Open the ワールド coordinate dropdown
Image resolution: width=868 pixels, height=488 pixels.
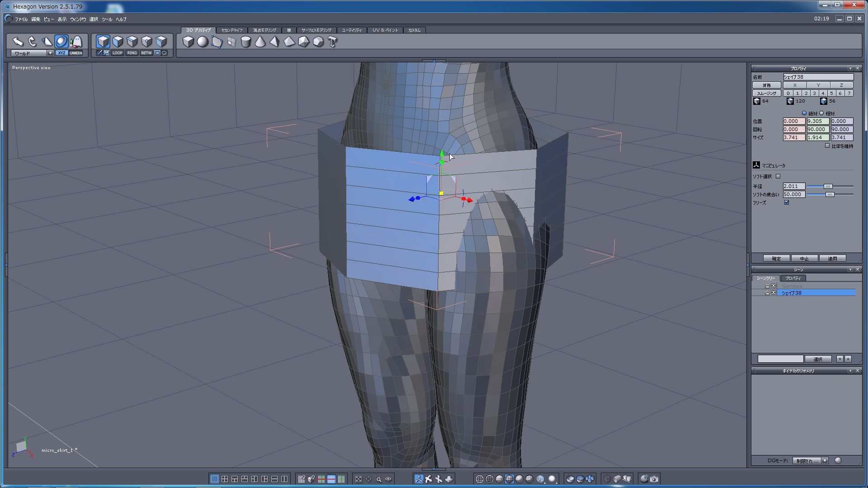(x=50, y=53)
